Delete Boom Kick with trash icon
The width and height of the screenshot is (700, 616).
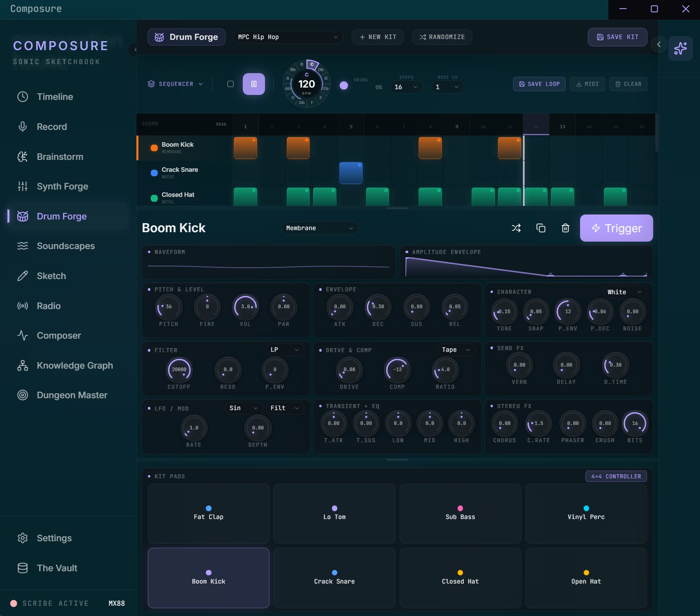566,228
